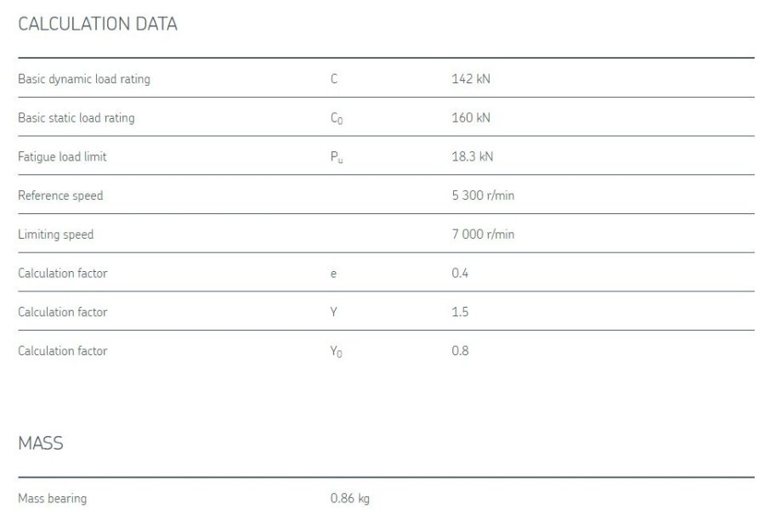Click the 7 000 r/min value

click(x=483, y=235)
